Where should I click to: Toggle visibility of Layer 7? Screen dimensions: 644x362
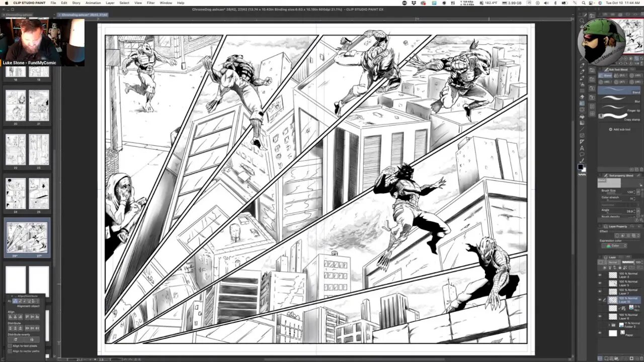click(599, 291)
